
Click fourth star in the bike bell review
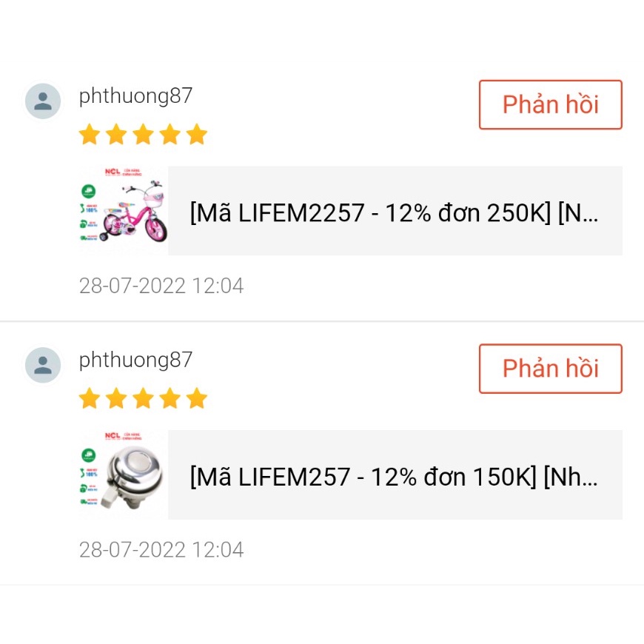170,399
